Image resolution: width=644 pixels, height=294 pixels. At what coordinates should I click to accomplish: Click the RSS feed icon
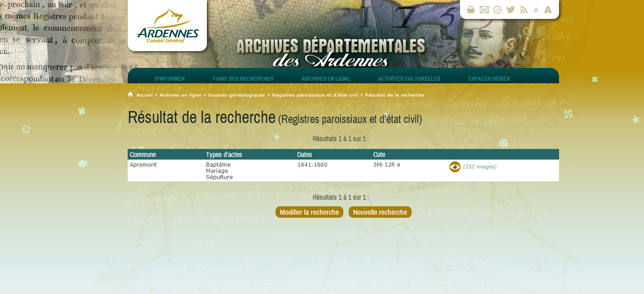[523, 10]
